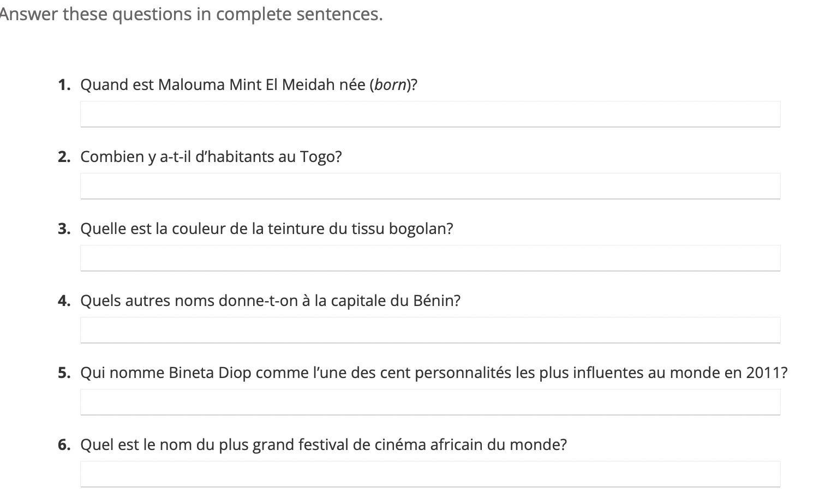825x504 pixels.
Task: Click the question 'Combien y a-t-il d'habitants au Togo?'
Action: coord(211,157)
